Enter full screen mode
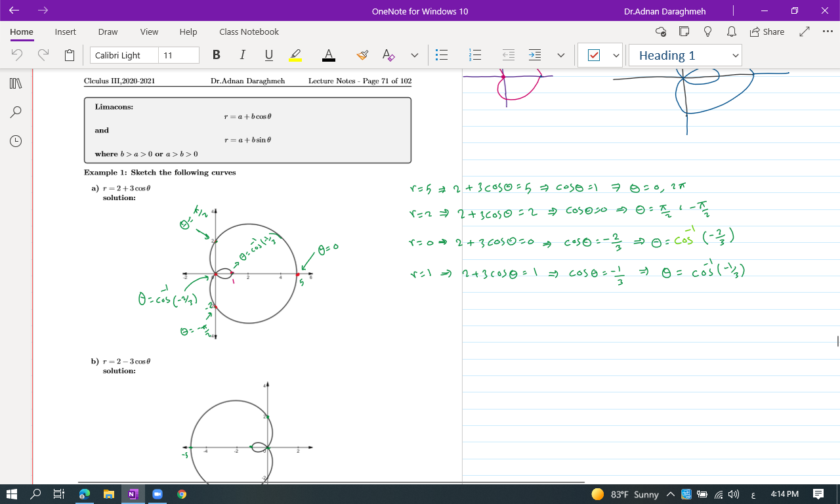 [805, 31]
